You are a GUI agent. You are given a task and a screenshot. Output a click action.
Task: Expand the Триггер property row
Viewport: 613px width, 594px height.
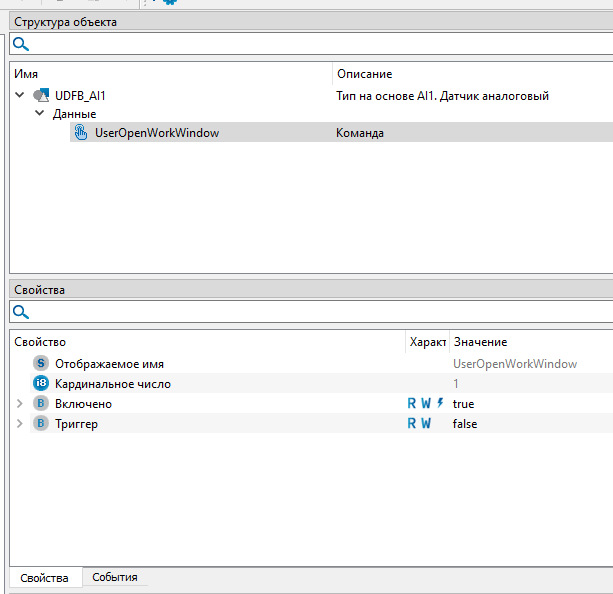(x=20, y=424)
